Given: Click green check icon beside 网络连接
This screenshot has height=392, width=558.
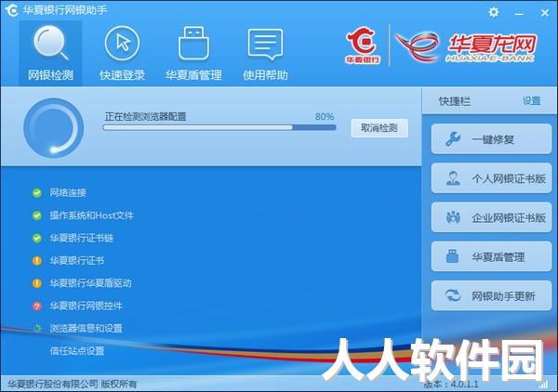Looking at the screenshot, I should pyautogui.click(x=37, y=193).
